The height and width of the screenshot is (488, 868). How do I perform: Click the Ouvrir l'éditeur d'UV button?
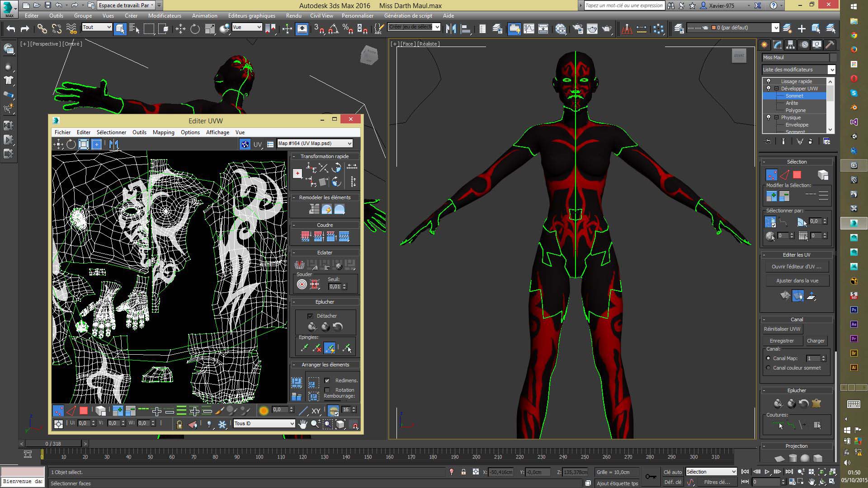pos(797,267)
